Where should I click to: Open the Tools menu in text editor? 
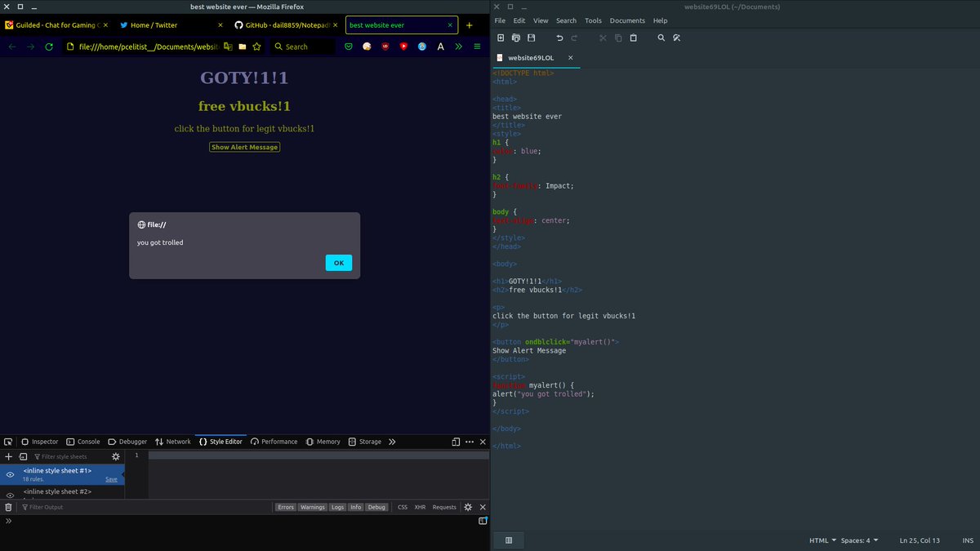(593, 20)
